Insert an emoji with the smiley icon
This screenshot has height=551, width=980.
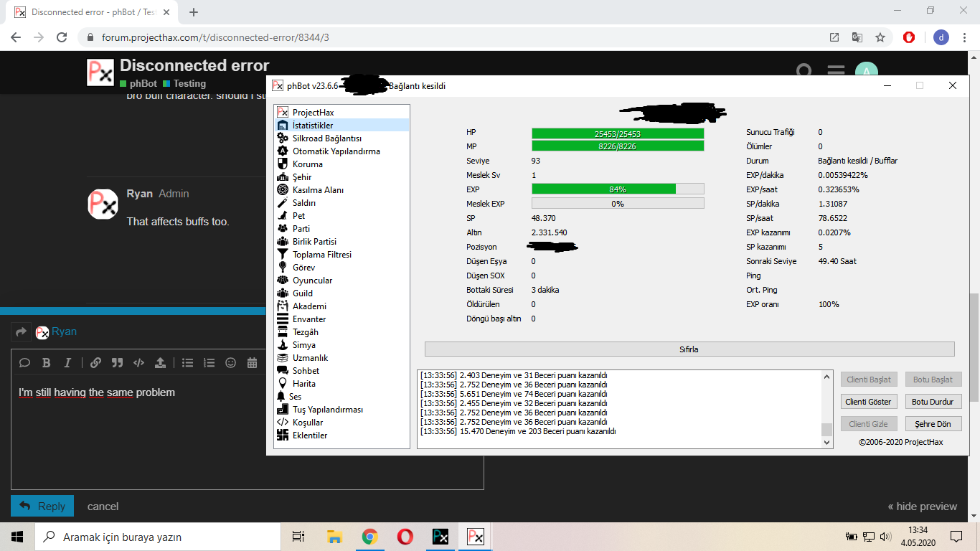pos(230,363)
